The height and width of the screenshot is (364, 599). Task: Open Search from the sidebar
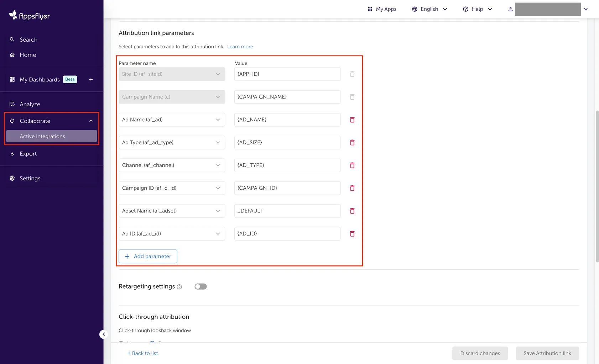coord(28,39)
